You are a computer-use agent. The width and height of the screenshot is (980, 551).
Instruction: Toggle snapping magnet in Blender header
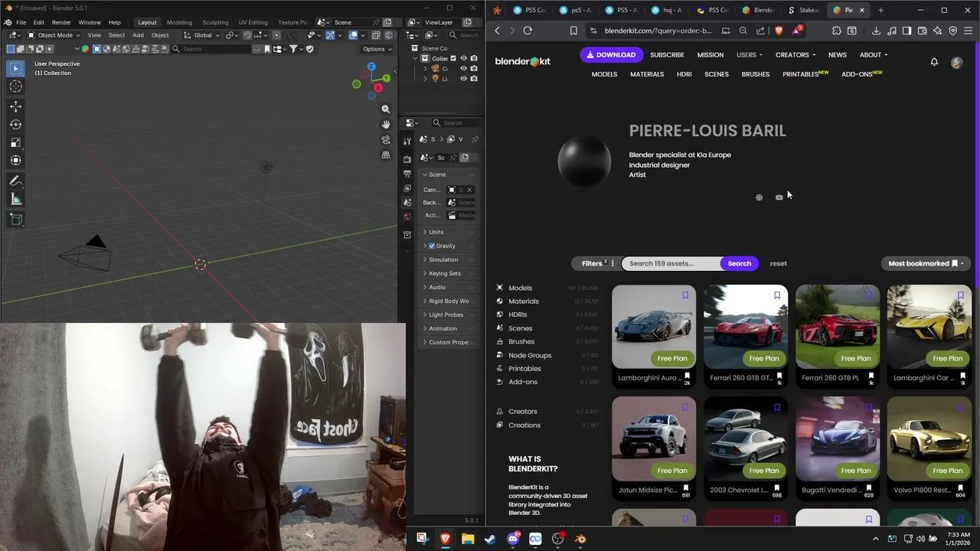pos(247,35)
